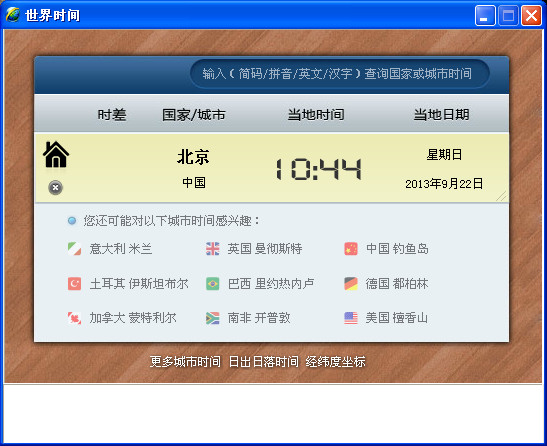This screenshot has width=547, height=446.
Task: Open 德国 都柏林 time
Action: (397, 284)
